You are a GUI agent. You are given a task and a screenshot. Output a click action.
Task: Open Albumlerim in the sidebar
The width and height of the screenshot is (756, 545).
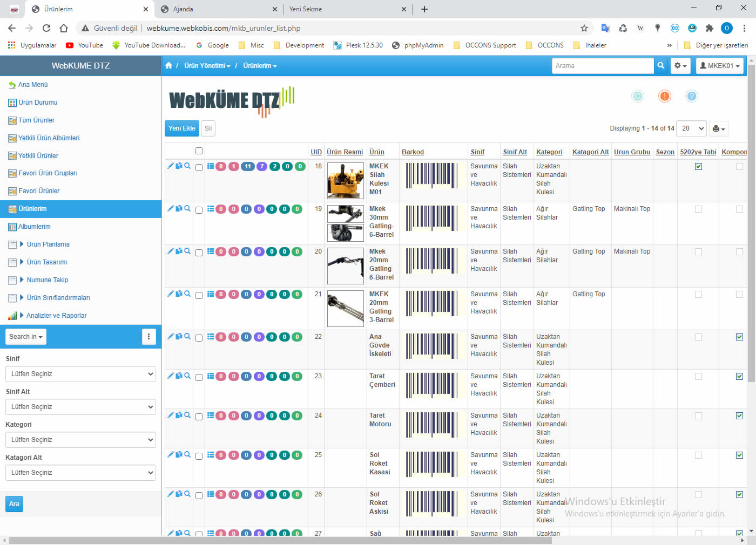34,227
